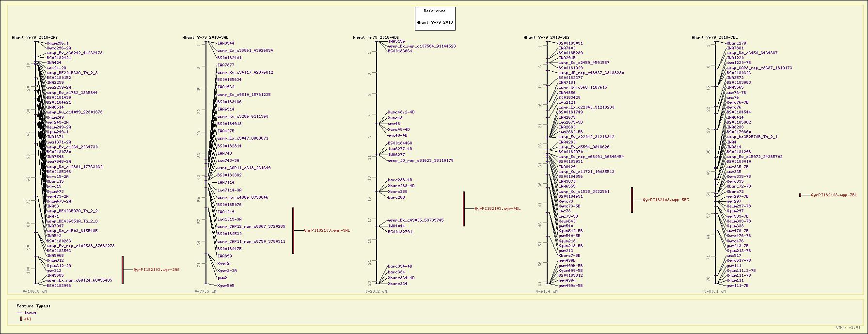Click the qtl red swatch in the legend
868x334 pixels.
pos(21,319)
